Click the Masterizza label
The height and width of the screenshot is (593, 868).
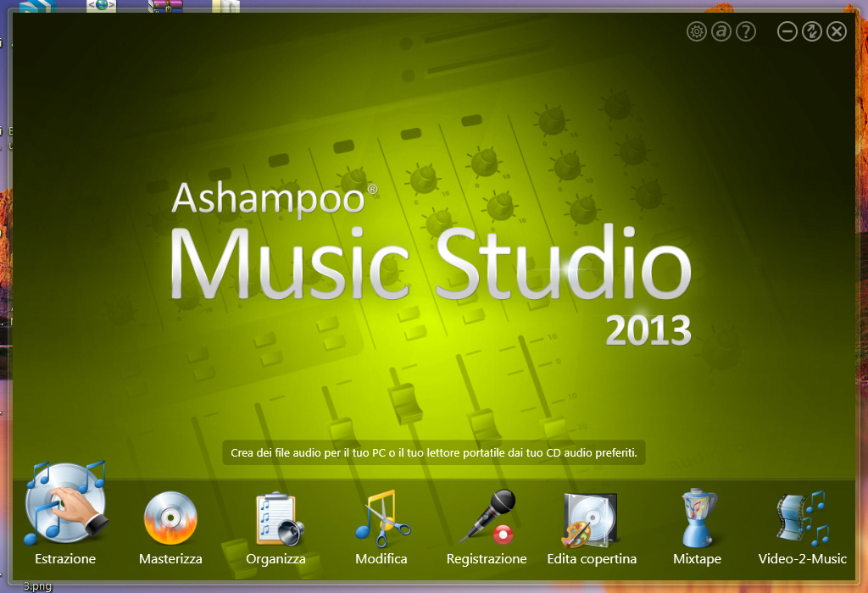click(170, 559)
